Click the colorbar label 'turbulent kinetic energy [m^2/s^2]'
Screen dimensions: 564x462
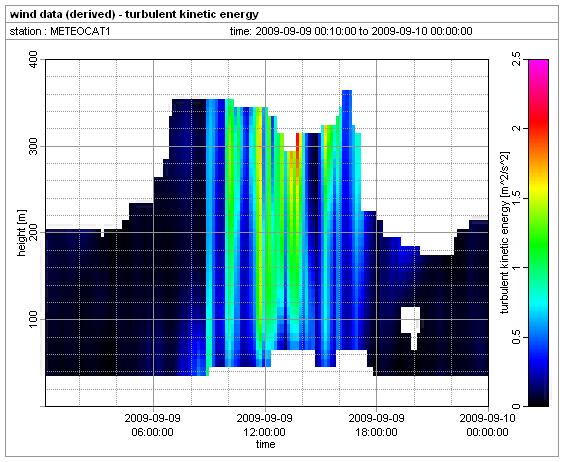[x=505, y=232]
